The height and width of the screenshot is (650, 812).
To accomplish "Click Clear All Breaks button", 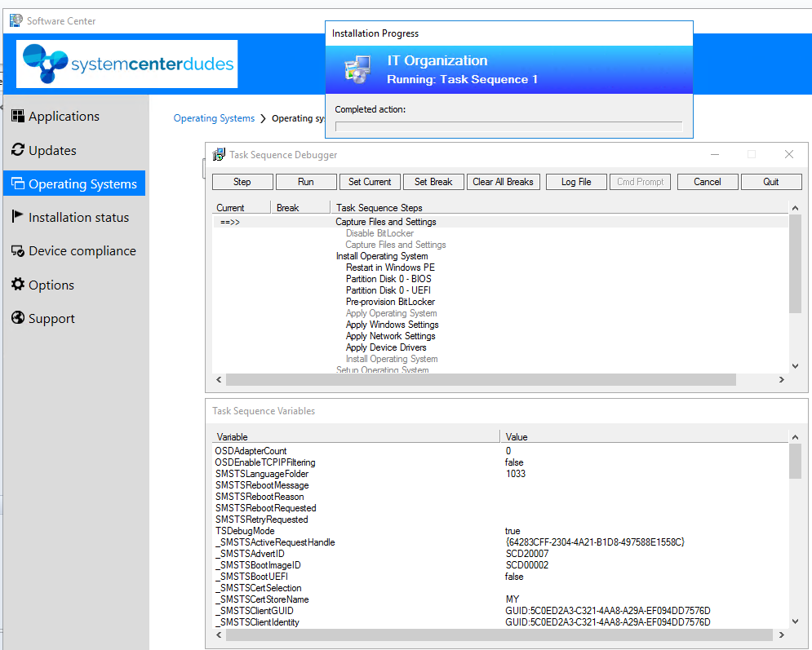I will 503,182.
